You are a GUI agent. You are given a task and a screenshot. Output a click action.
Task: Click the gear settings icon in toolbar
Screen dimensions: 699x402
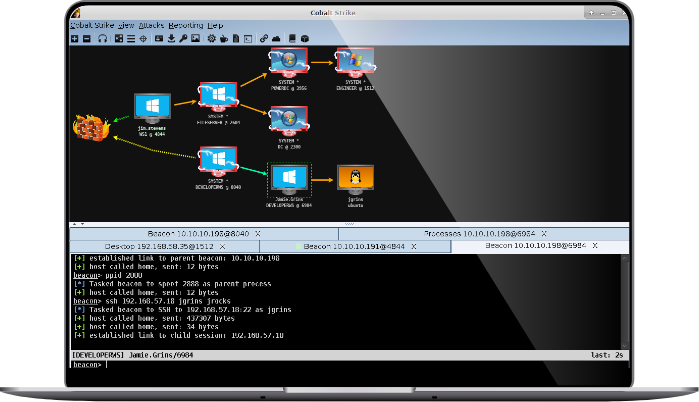coord(211,38)
